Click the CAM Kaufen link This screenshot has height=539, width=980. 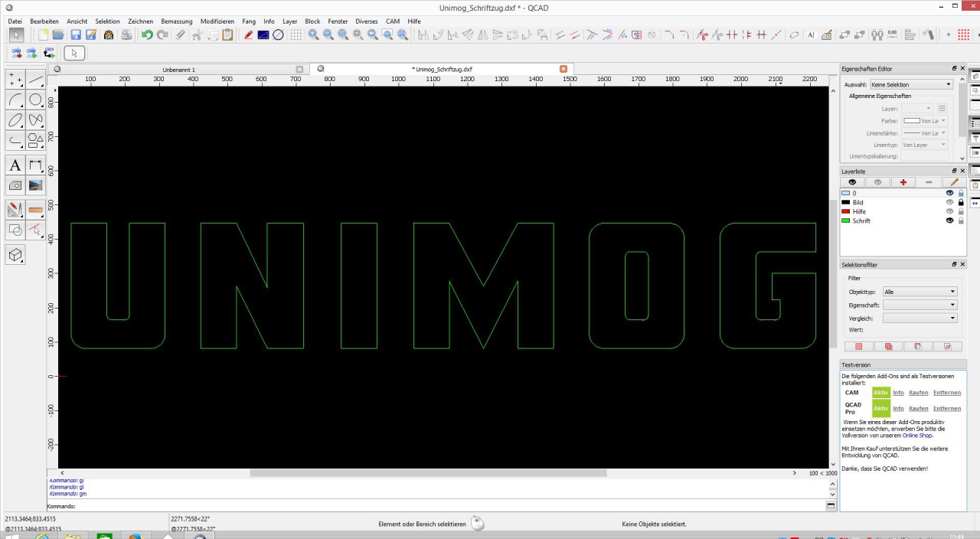tap(918, 393)
